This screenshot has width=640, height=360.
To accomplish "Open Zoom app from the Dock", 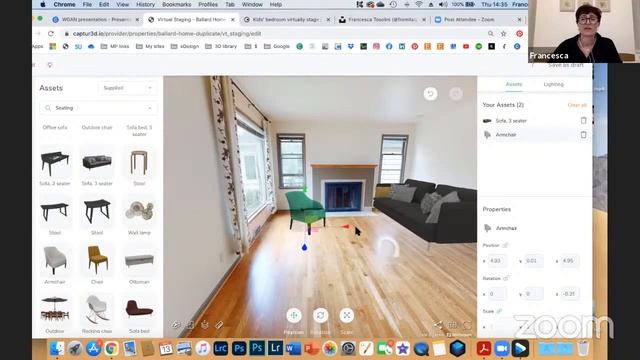I will [502, 349].
